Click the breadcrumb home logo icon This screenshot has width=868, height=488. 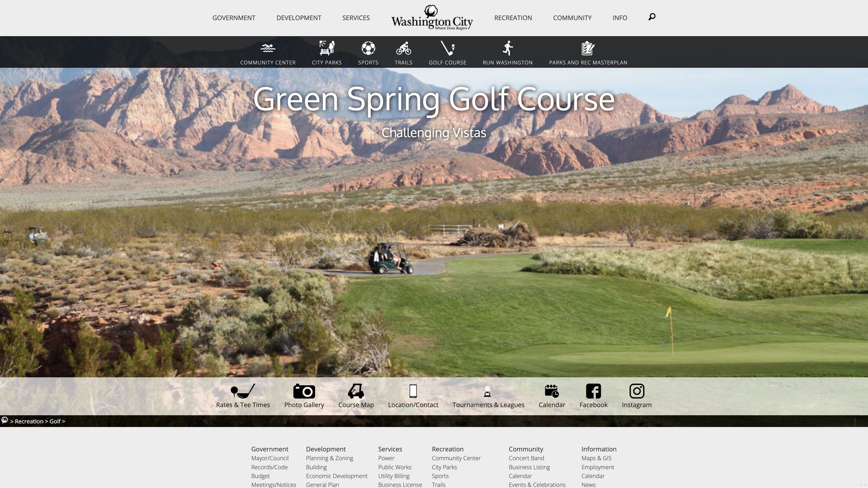click(x=5, y=420)
